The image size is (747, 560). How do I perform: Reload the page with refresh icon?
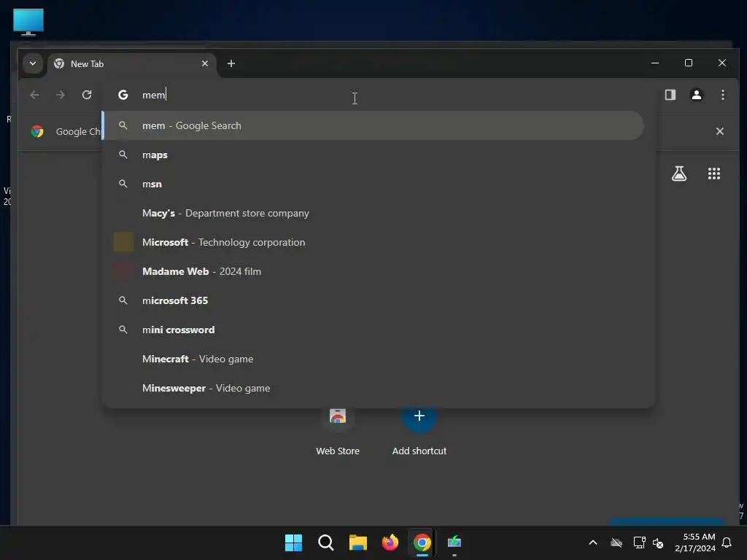coord(87,95)
